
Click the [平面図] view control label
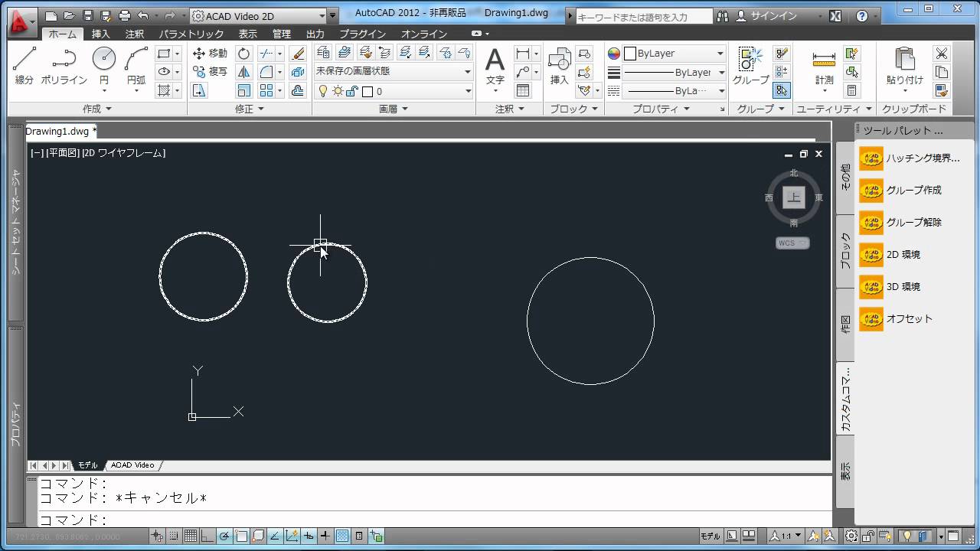point(63,153)
